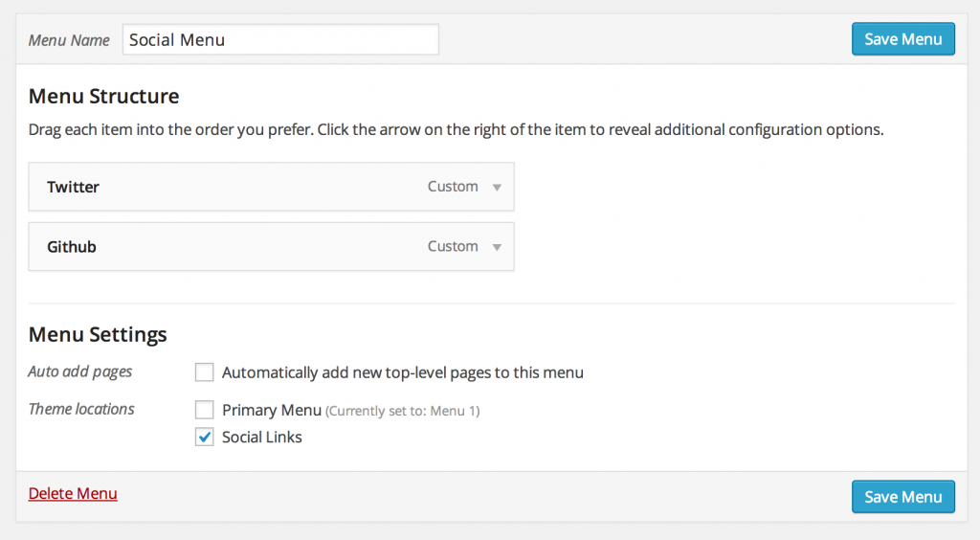Image resolution: width=980 pixels, height=540 pixels.
Task: Click the Delete Menu link
Action: coord(73,494)
